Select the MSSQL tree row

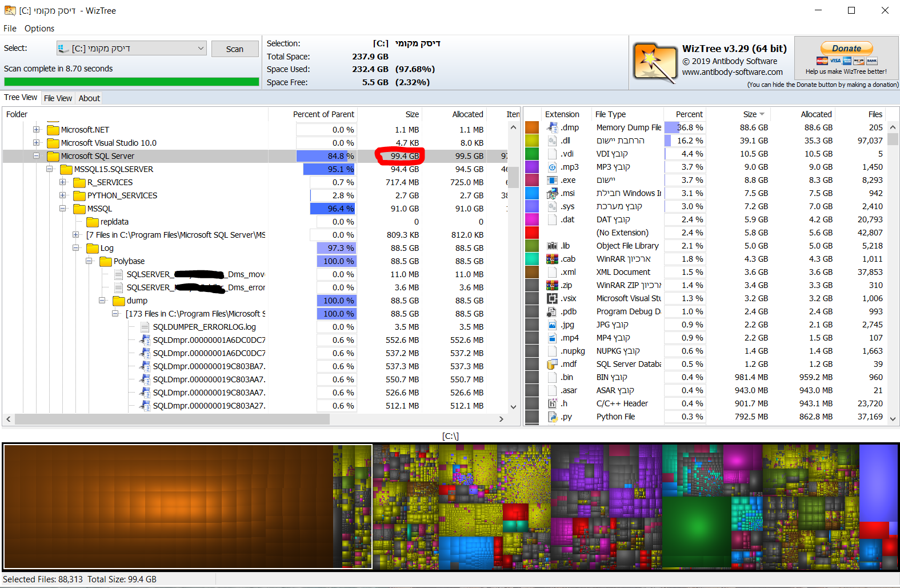click(x=255, y=209)
